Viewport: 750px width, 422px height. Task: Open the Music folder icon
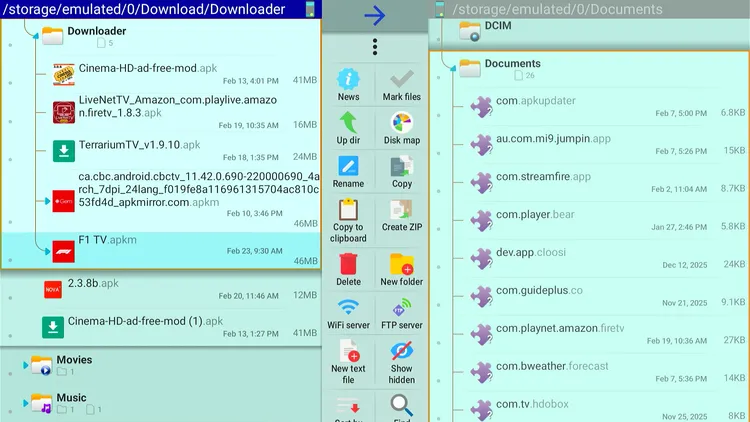tap(42, 403)
